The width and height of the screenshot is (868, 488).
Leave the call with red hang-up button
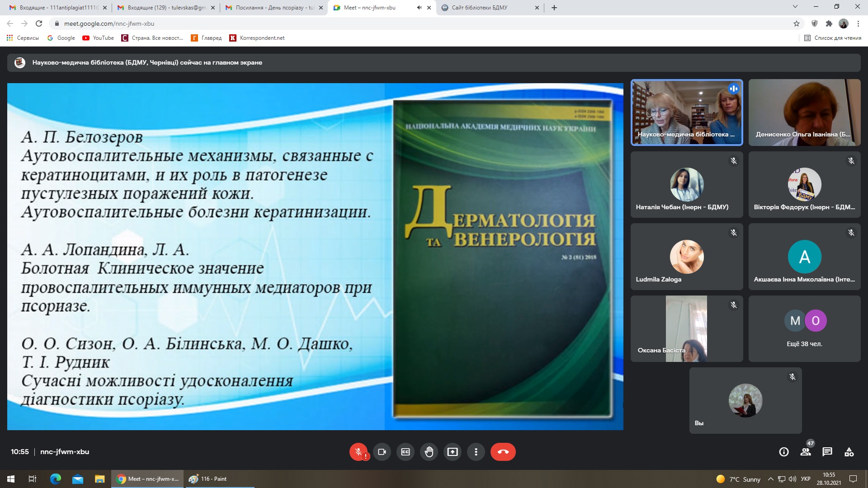(x=503, y=452)
